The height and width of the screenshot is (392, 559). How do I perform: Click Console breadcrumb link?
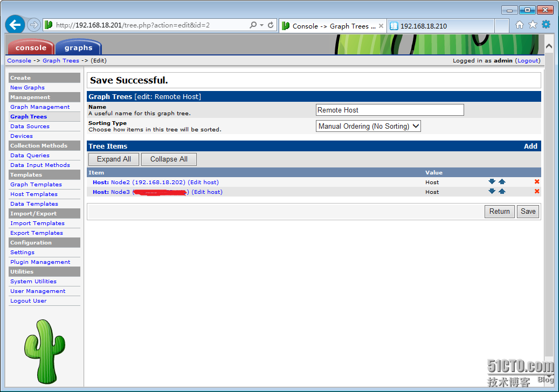point(19,60)
